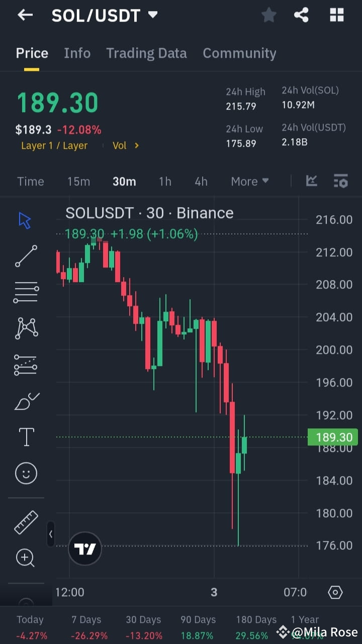Toggle the chart indicators view icon
Screen dimensions: 362x644
click(341, 181)
